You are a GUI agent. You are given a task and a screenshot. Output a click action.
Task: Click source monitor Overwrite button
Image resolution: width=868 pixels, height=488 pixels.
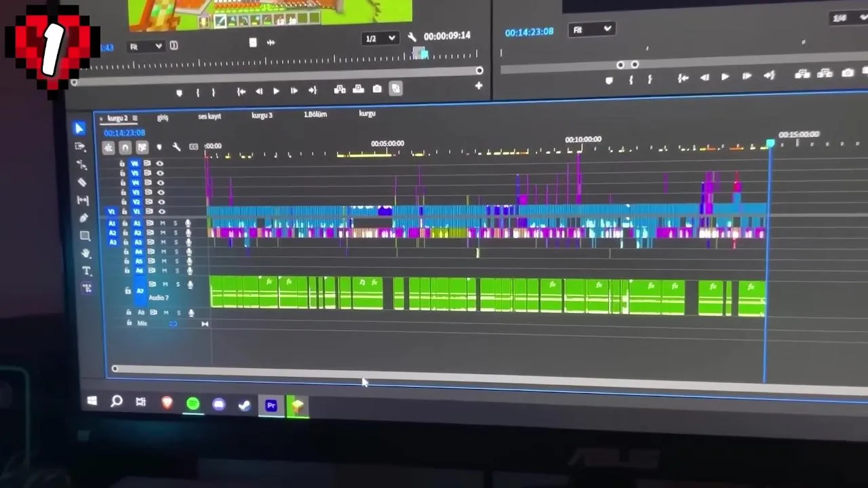(359, 89)
